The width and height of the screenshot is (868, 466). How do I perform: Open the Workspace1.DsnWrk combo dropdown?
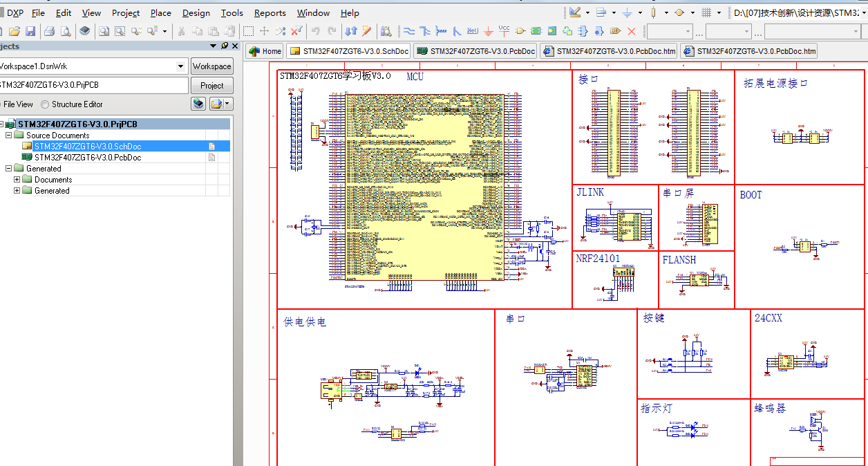tap(181, 66)
